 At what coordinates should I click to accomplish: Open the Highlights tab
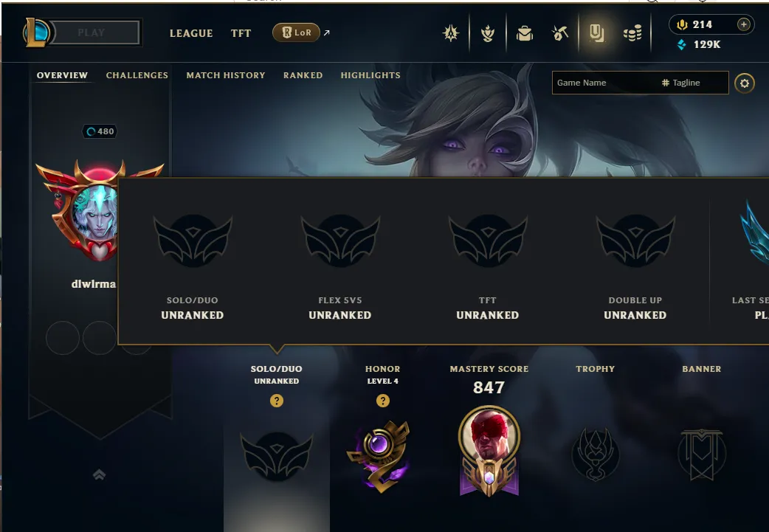[x=370, y=75]
